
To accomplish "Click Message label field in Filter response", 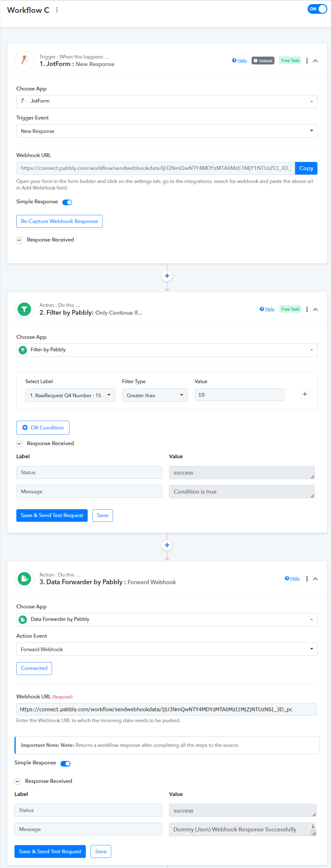I will pos(89,491).
